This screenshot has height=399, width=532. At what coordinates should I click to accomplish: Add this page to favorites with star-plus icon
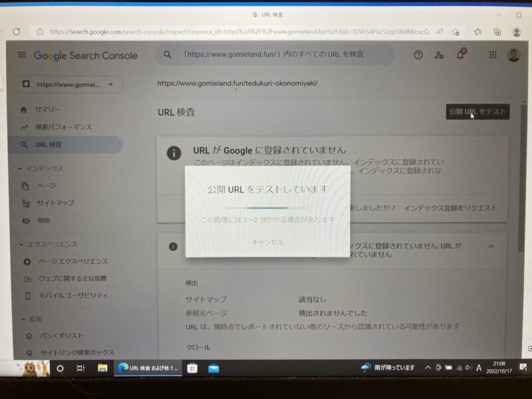[456, 32]
